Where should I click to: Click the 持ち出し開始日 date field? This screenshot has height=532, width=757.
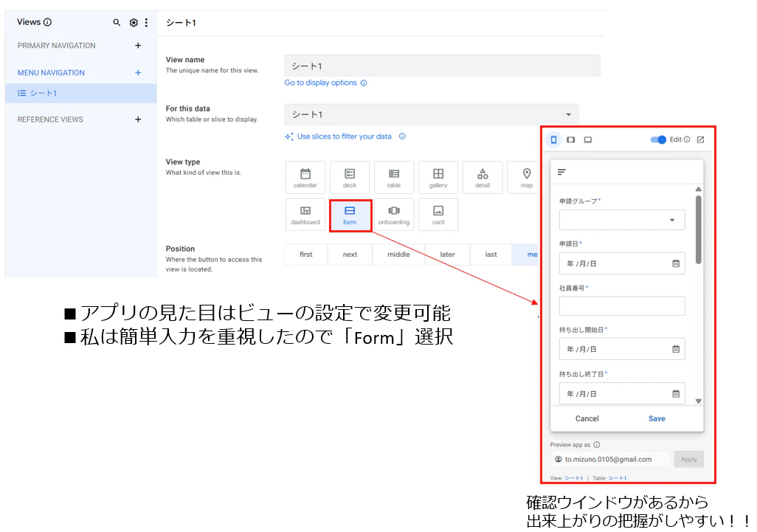[622, 349]
